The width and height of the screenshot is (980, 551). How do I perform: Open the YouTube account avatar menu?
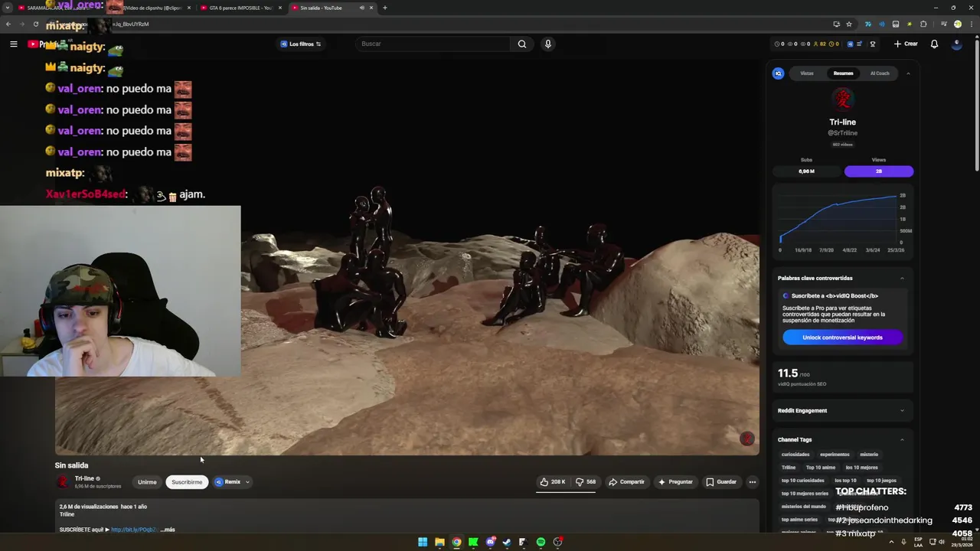click(x=956, y=44)
